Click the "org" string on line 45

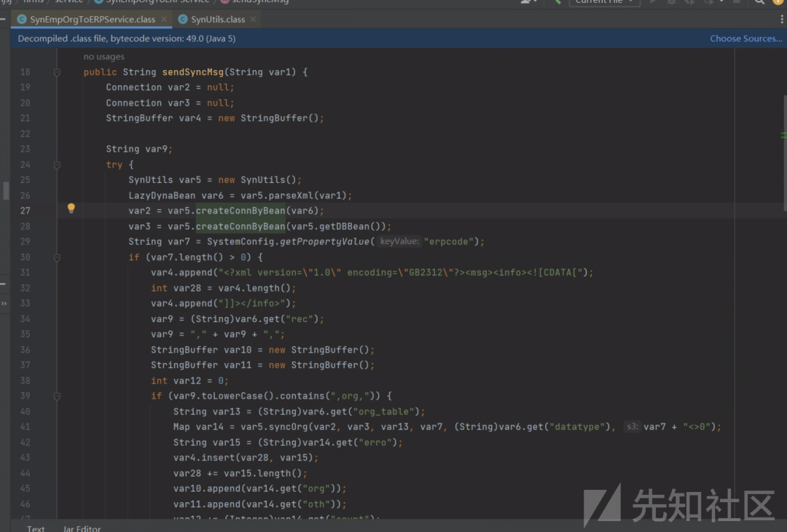pos(316,488)
